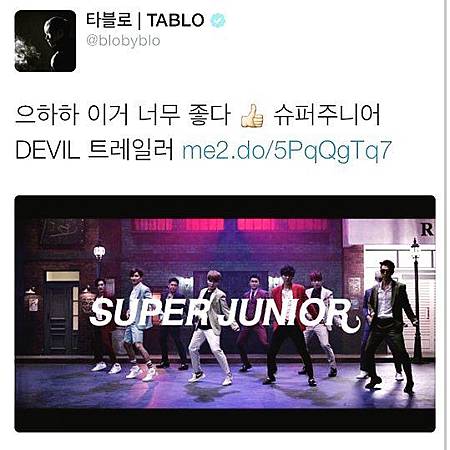Open the @blobyblo handle
This screenshot has width=450, height=450.
click(x=123, y=41)
